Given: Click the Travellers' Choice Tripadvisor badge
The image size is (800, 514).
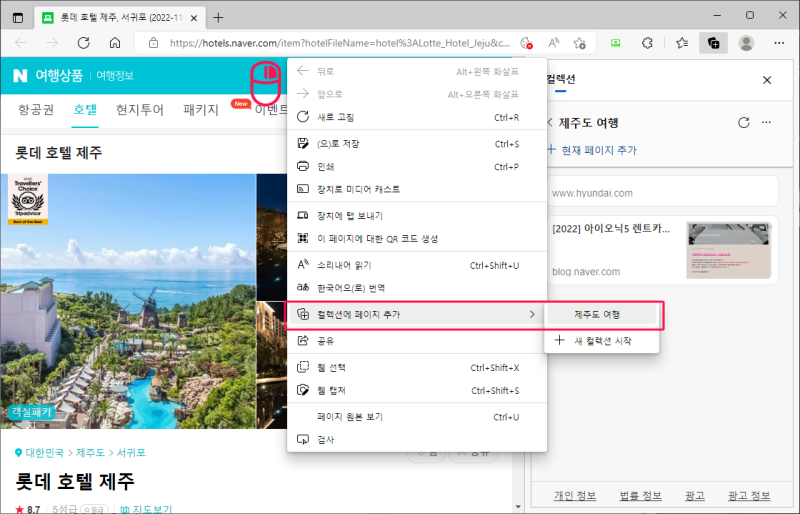Looking at the screenshot, I should click(x=28, y=201).
